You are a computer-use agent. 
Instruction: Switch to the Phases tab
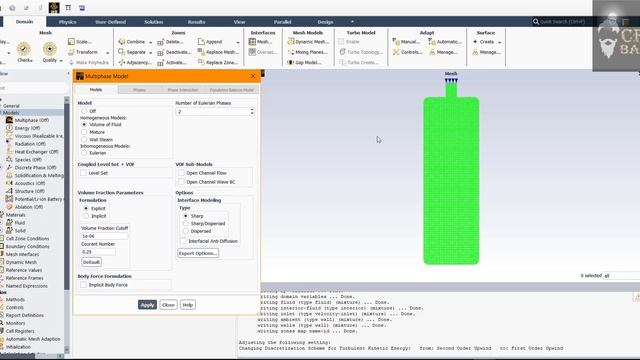click(x=140, y=90)
